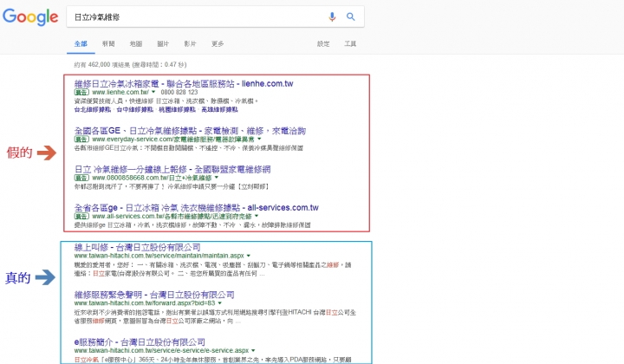Select the 全部 results tab
Screen dimensions: 624x364
81,43
